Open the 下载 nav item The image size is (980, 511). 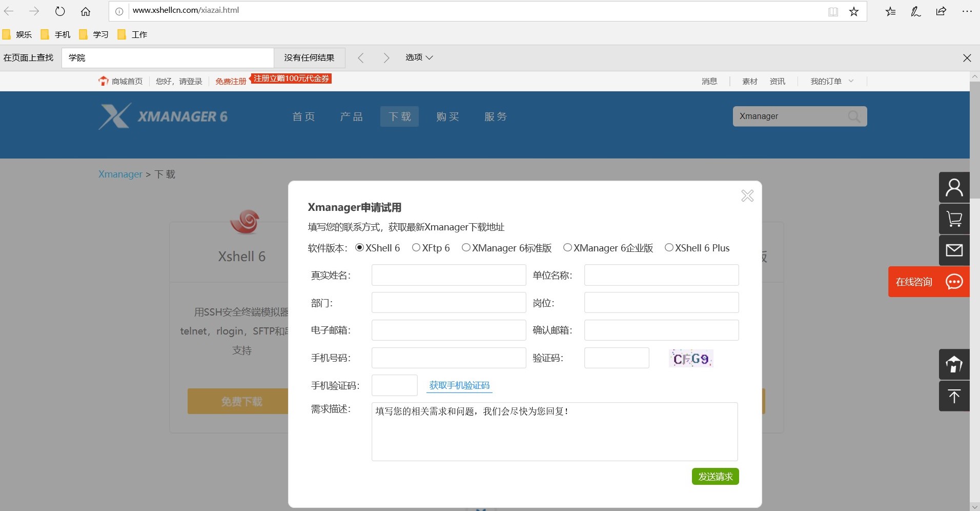(x=400, y=116)
